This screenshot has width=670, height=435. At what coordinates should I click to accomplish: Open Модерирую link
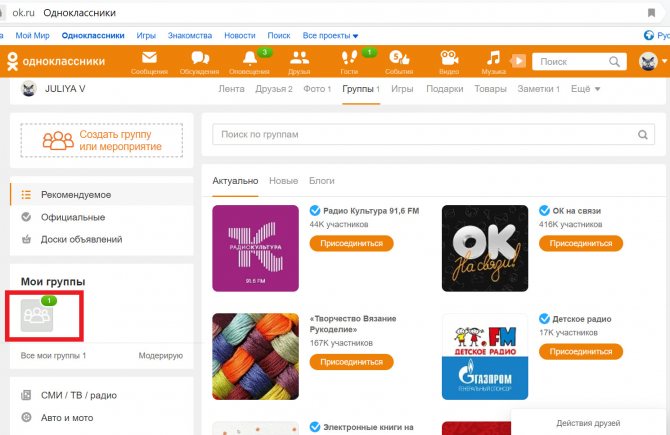[161, 356]
